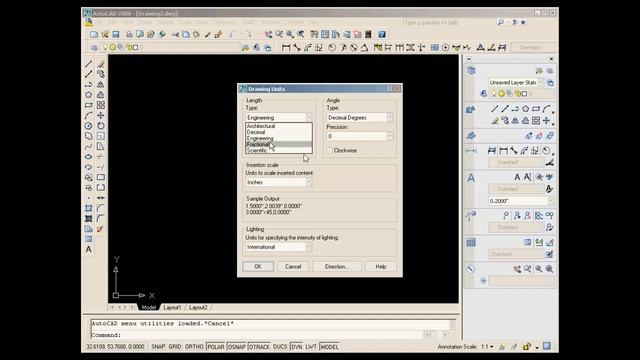Toggle OSNAP in status bar
640x360 pixels.
[x=236, y=347]
